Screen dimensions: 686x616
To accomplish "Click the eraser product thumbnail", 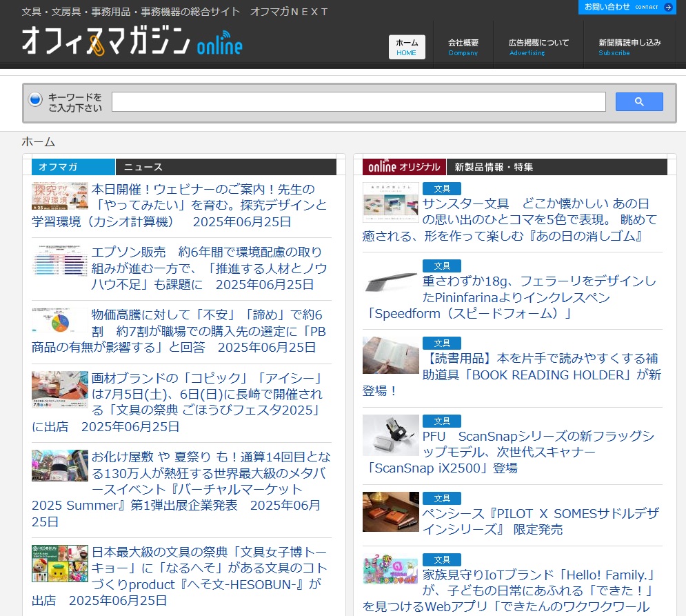I will click(x=391, y=202).
